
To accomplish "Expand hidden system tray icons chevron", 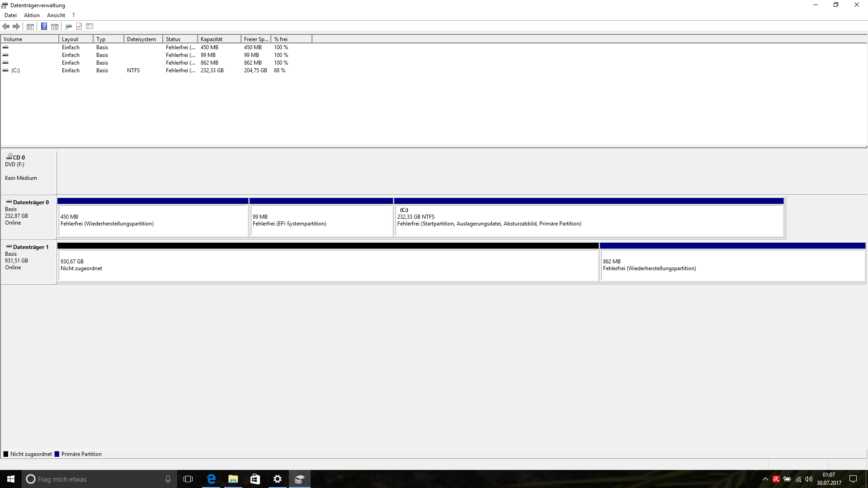I will point(765,479).
